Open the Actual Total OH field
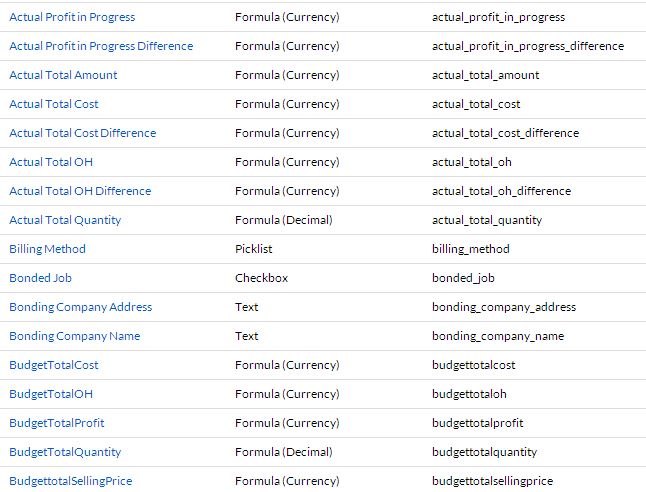This screenshot has height=492, width=646. click(x=51, y=162)
